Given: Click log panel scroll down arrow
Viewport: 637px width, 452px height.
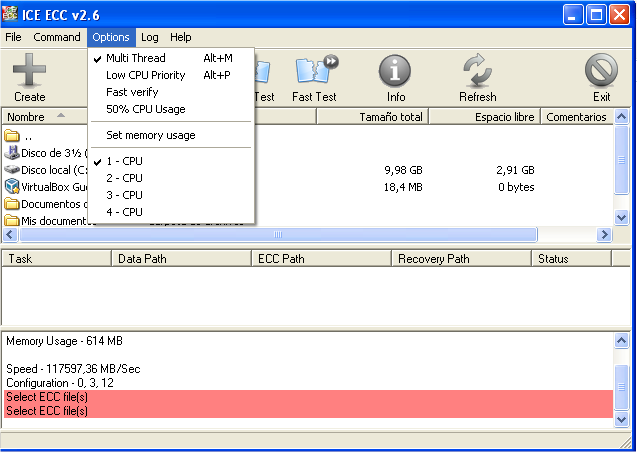Looking at the screenshot, I should click(x=622, y=419).
